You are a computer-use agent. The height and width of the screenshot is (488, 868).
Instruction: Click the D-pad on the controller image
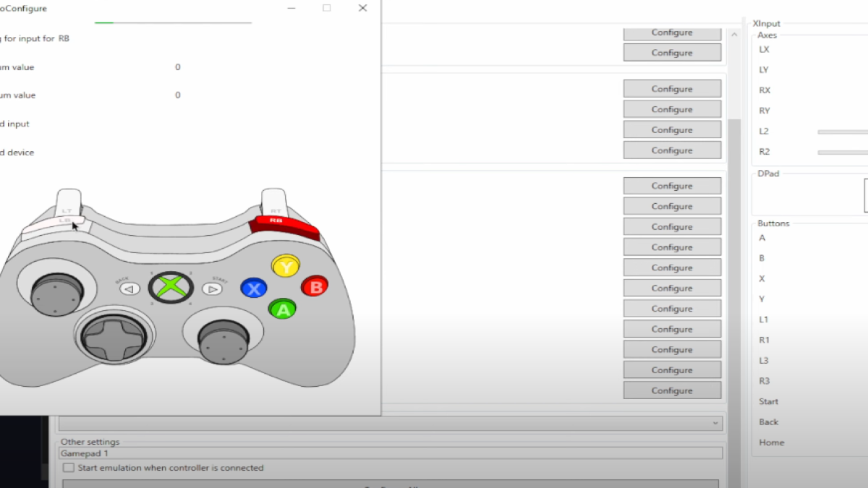(114, 337)
